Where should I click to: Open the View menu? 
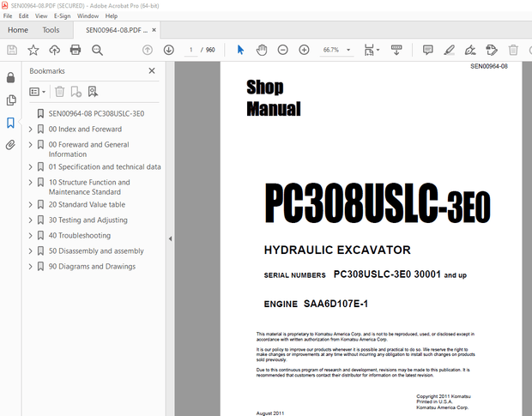coord(41,16)
